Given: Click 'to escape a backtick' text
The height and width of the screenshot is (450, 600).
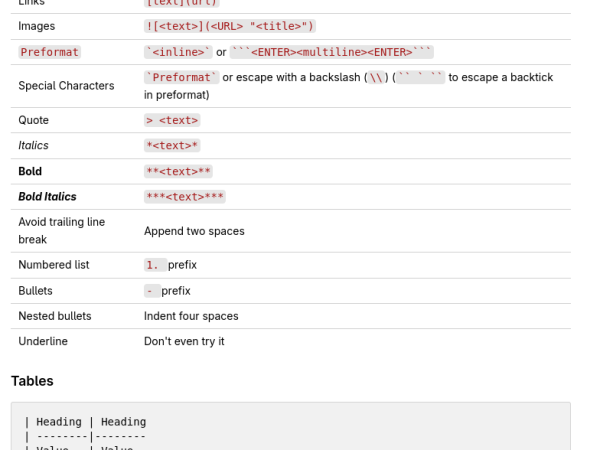Looking at the screenshot, I should [501, 77].
